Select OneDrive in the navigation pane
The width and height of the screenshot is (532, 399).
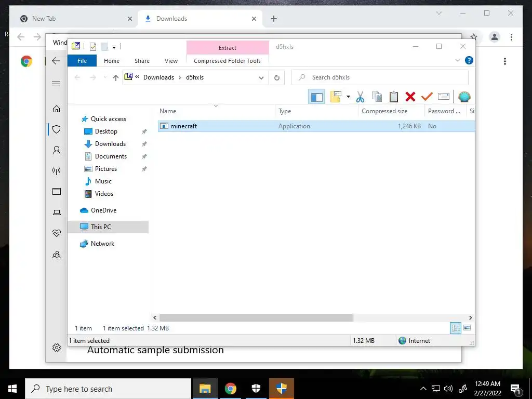(x=103, y=210)
